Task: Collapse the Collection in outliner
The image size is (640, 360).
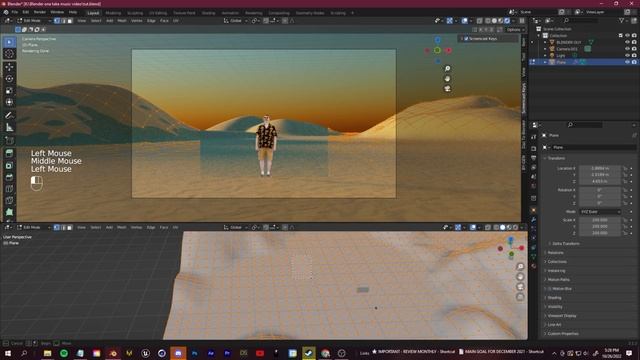Action: [x=539, y=36]
